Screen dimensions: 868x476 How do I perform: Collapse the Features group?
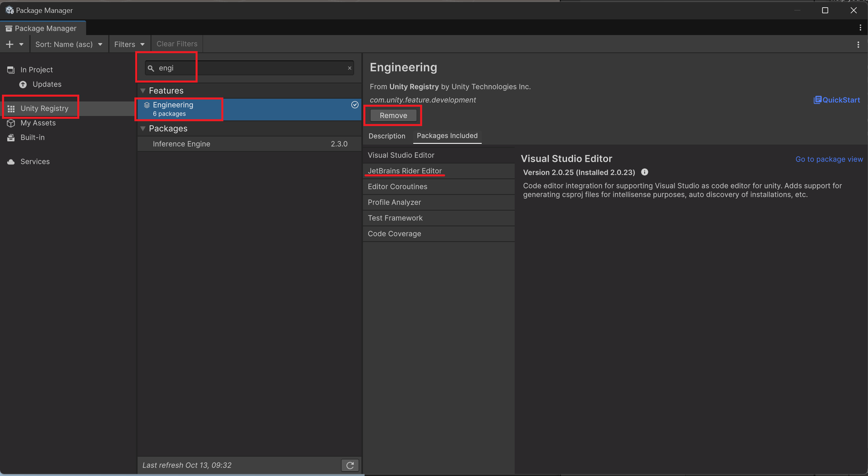pyautogui.click(x=143, y=91)
